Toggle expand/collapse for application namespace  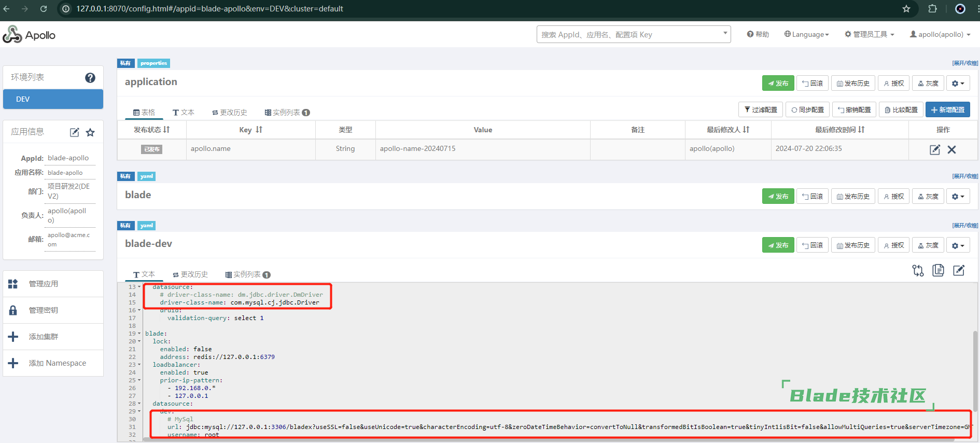pyautogui.click(x=965, y=63)
